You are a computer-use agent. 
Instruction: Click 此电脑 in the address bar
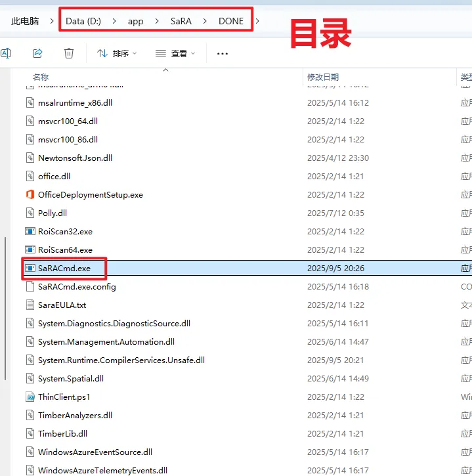click(x=25, y=21)
